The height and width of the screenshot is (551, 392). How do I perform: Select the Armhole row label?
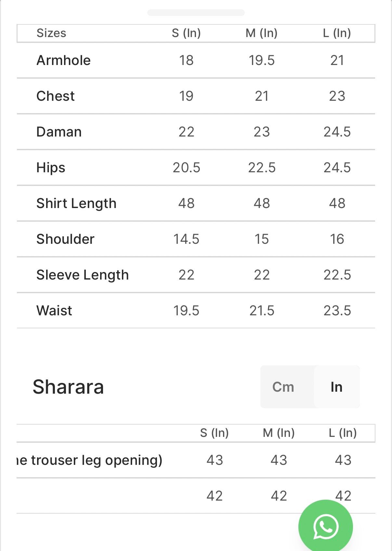coord(64,60)
